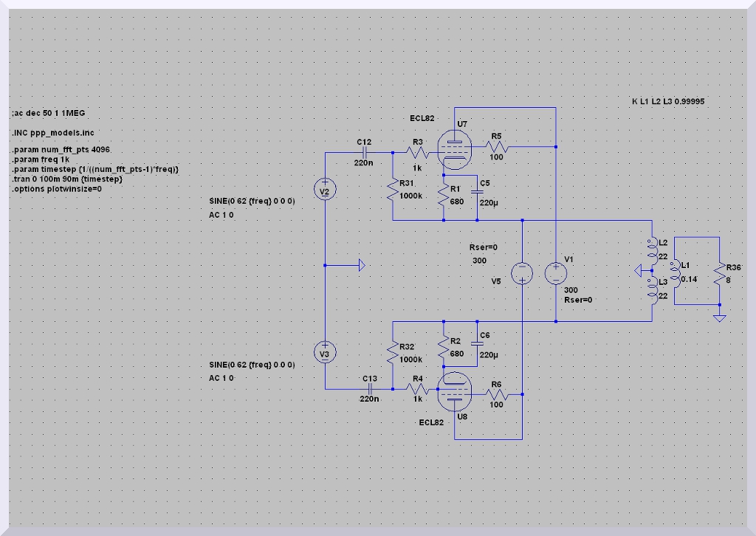Select the R2 680 ohm resistor
The height and width of the screenshot is (536, 756).
tap(443, 351)
